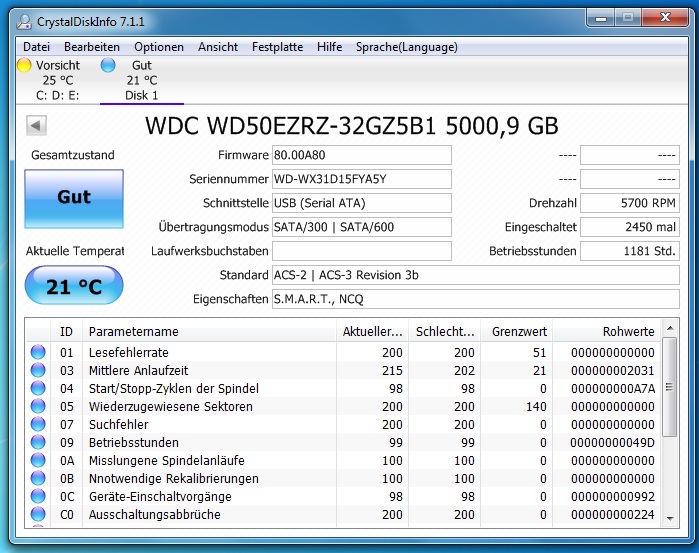Click the SMART list scroll down arrow

(670, 518)
